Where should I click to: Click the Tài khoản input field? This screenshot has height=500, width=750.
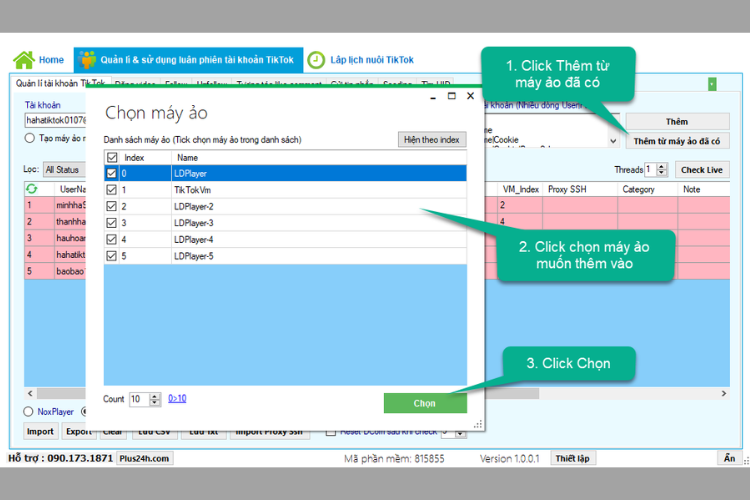coord(55,120)
